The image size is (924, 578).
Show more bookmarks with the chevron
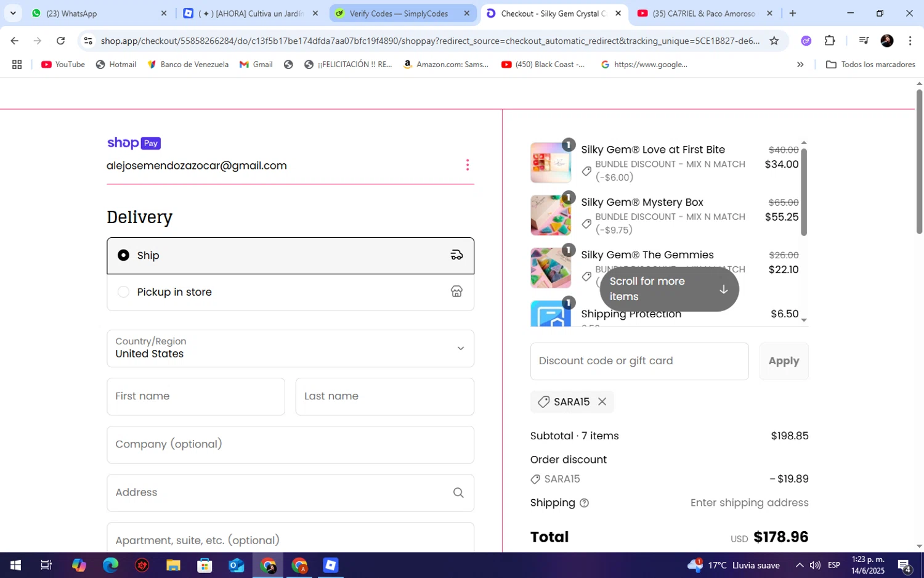(x=800, y=64)
